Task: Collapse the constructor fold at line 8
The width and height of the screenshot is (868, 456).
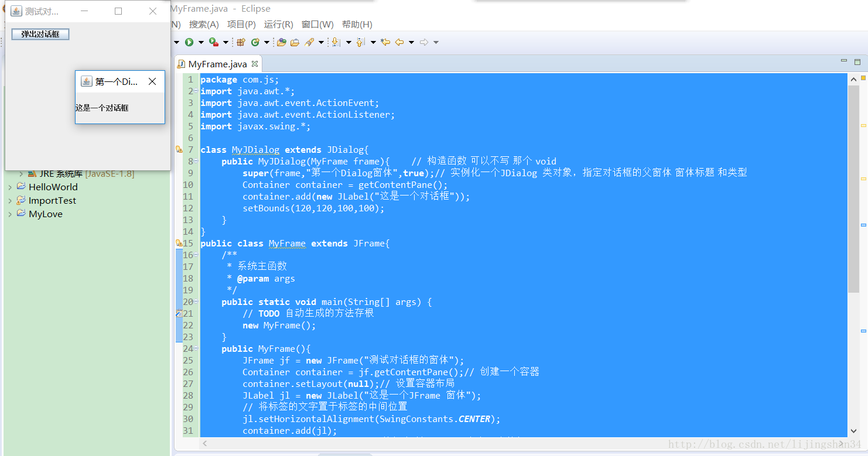Action: (197, 162)
